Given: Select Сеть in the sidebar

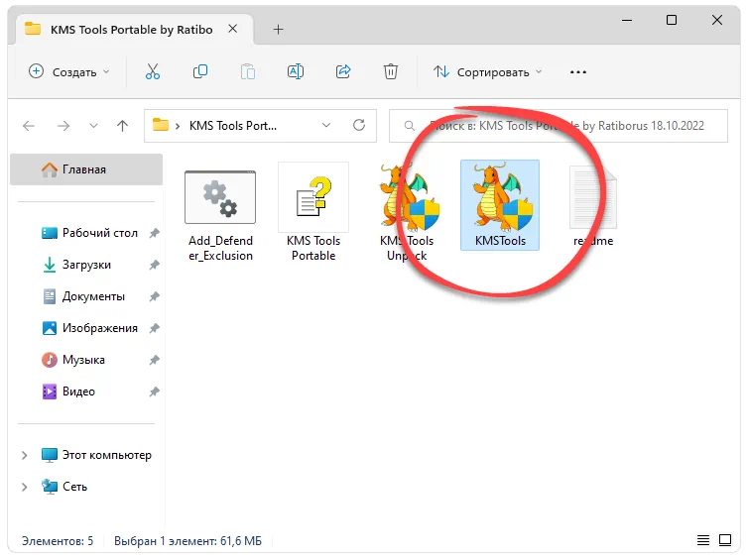Looking at the screenshot, I should (x=64, y=487).
